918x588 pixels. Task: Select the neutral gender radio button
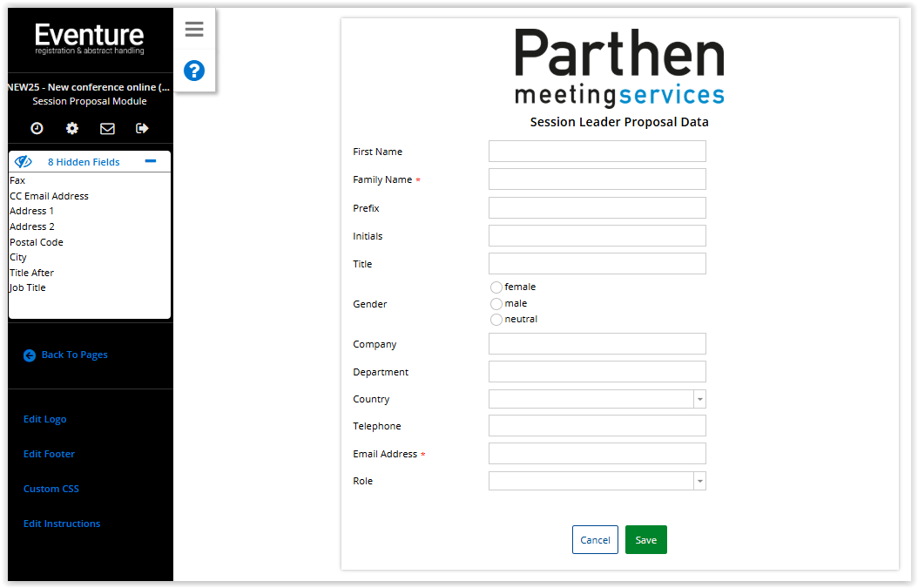coord(496,320)
